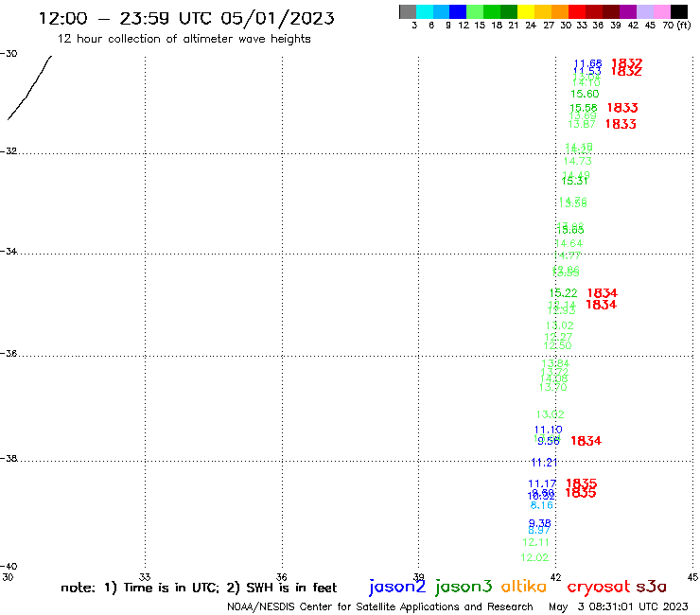This screenshot has width=700, height=615.
Task: Click the wave height value 12.27
Action: click(558, 337)
